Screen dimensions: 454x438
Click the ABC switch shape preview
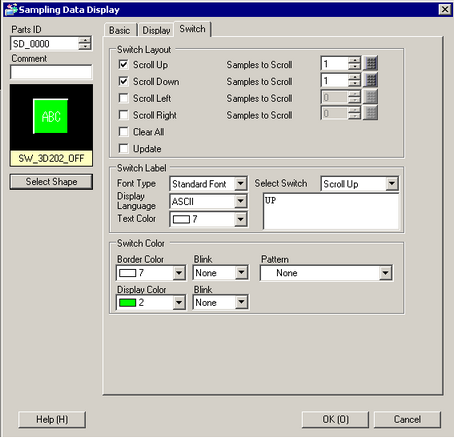point(51,116)
